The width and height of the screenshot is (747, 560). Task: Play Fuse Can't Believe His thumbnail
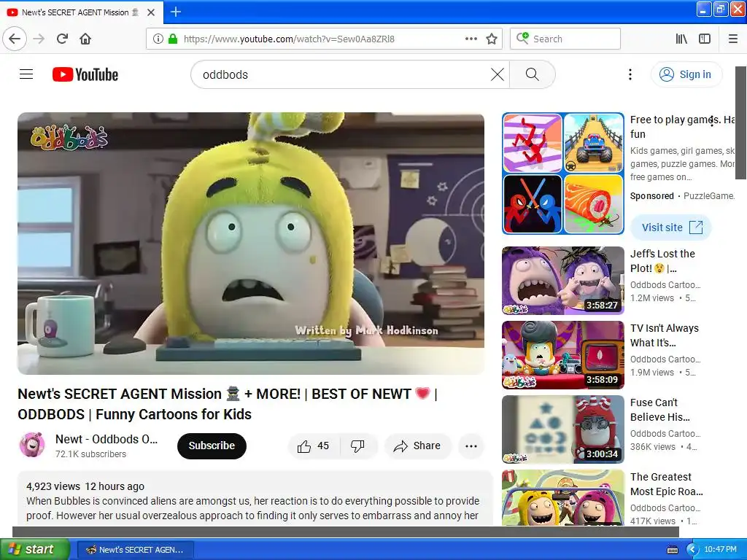tap(563, 429)
